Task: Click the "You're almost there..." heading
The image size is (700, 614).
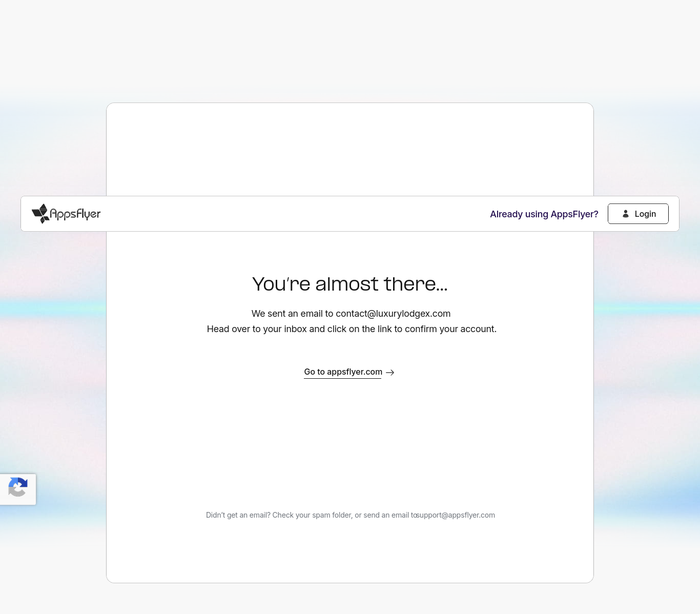Action: 349,284
